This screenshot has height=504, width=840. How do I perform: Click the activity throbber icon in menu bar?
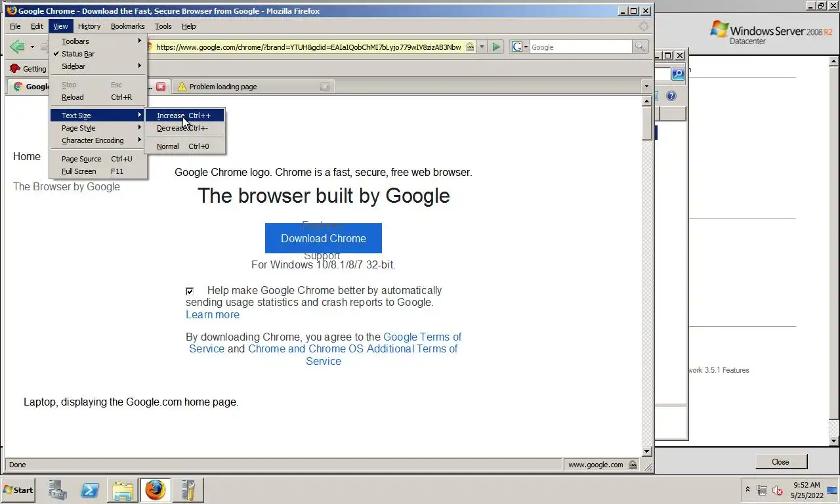coord(644,26)
